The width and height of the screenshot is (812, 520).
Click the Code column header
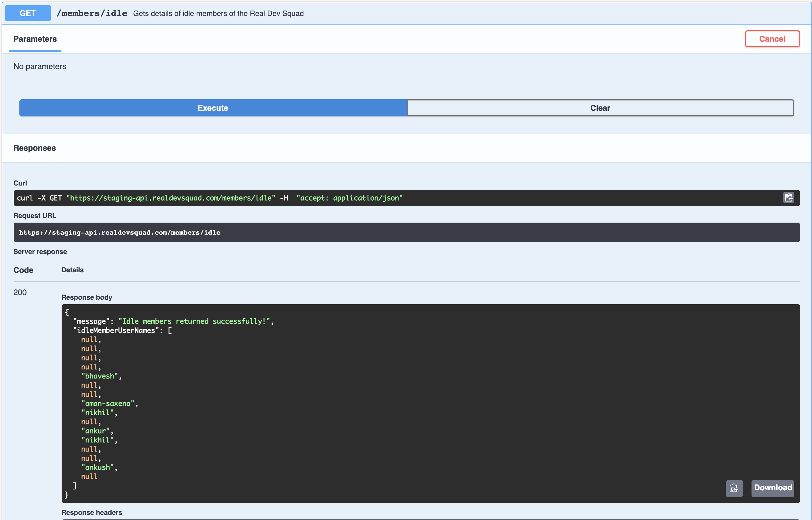point(23,270)
